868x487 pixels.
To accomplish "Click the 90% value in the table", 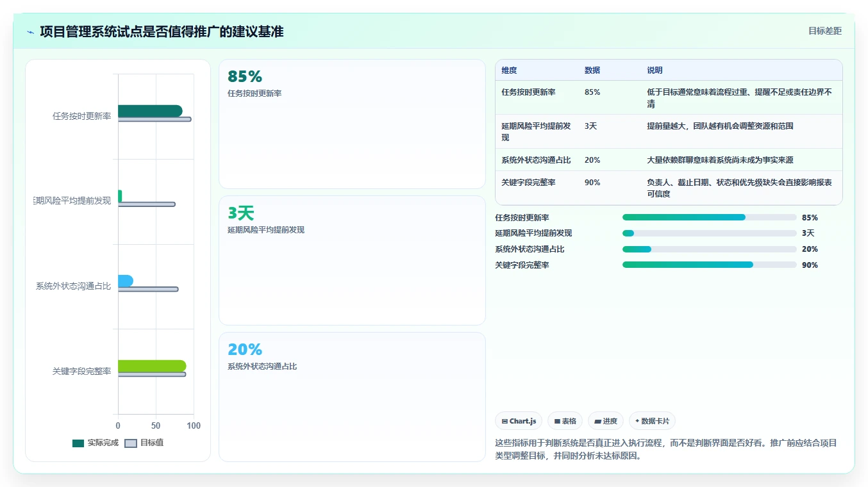I will click(592, 183).
